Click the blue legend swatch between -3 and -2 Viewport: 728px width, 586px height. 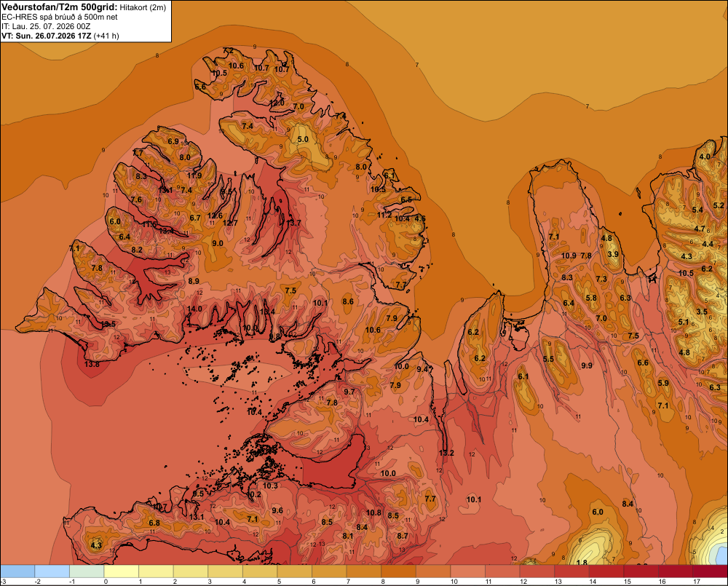(17, 571)
